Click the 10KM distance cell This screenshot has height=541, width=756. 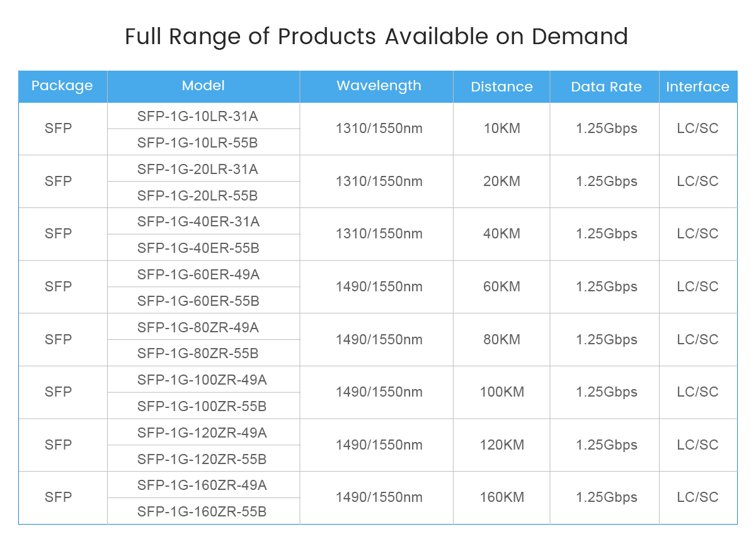click(x=501, y=129)
